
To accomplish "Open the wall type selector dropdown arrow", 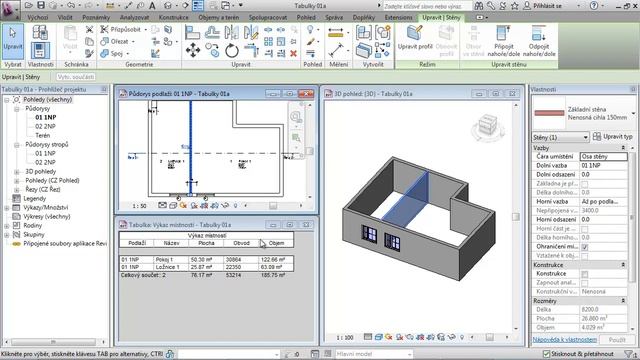I will (x=633, y=113).
